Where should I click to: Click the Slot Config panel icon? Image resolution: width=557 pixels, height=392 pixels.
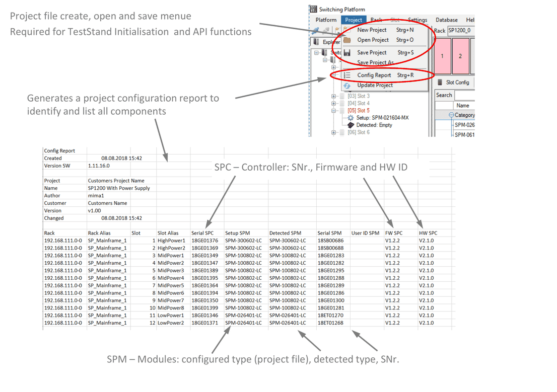(440, 82)
